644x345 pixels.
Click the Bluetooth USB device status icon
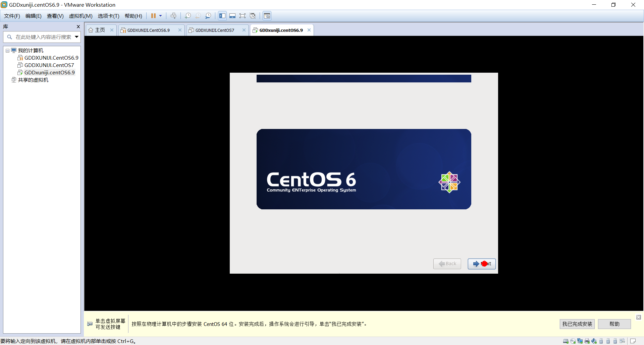(622, 341)
